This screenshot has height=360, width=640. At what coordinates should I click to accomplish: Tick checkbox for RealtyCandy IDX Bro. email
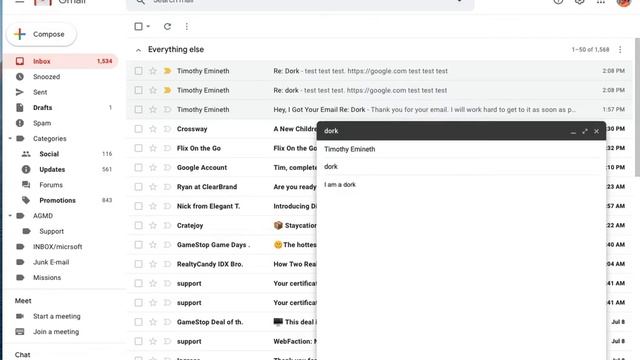pyautogui.click(x=139, y=264)
